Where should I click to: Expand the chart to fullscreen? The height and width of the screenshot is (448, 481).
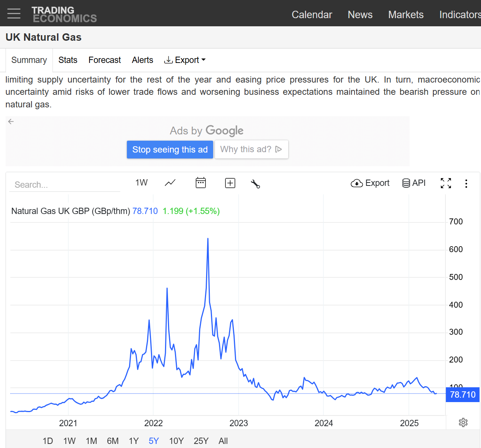(x=446, y=183)
